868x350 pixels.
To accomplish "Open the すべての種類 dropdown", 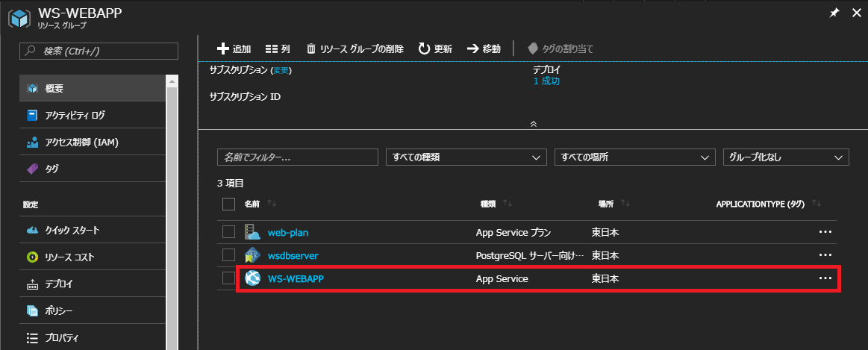I will [x=466, y=157].
